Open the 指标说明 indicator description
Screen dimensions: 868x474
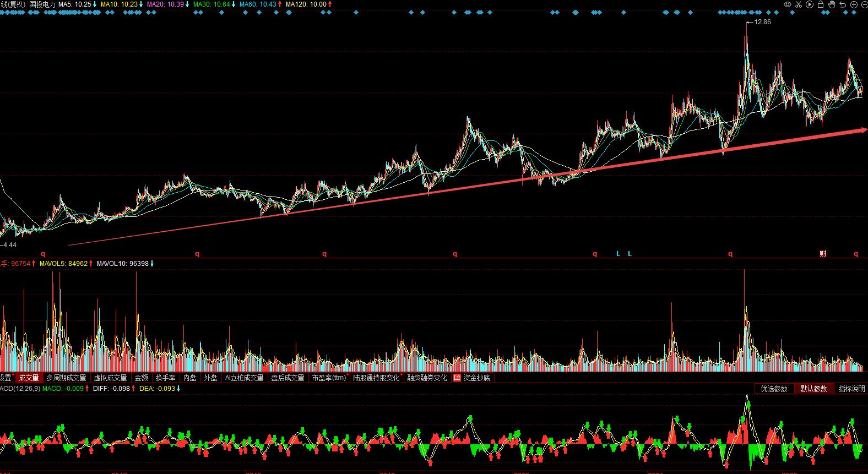tap(851, 389)
